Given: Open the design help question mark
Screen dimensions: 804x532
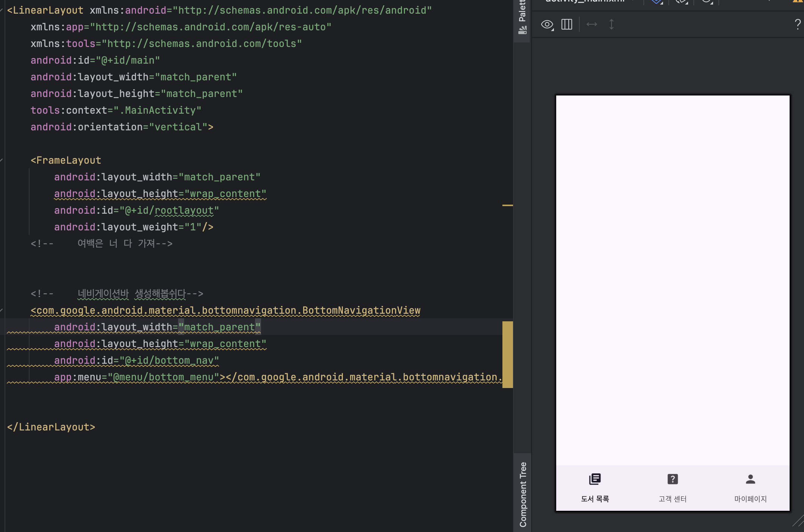Looking at the screenshot, I should 798,25.
